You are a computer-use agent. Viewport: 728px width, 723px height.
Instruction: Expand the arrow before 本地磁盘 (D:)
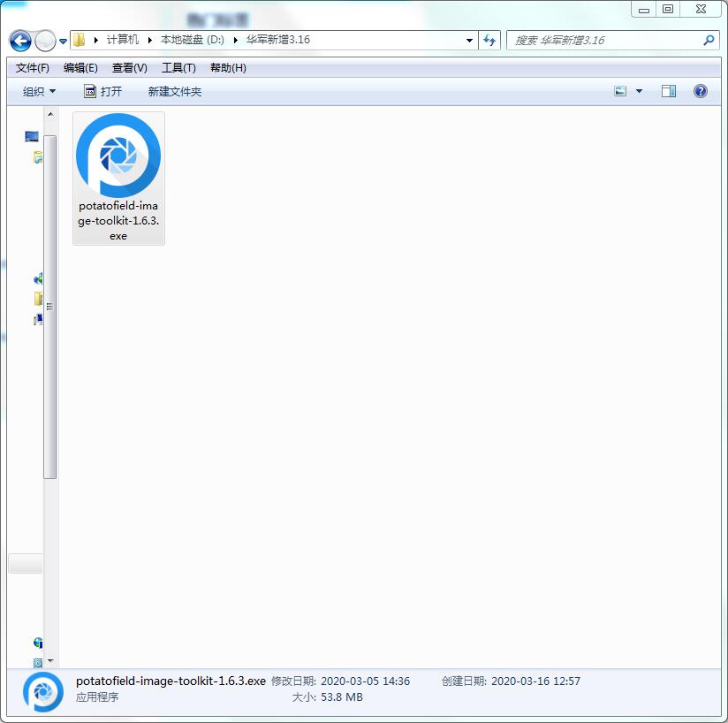tap(150, 40)
